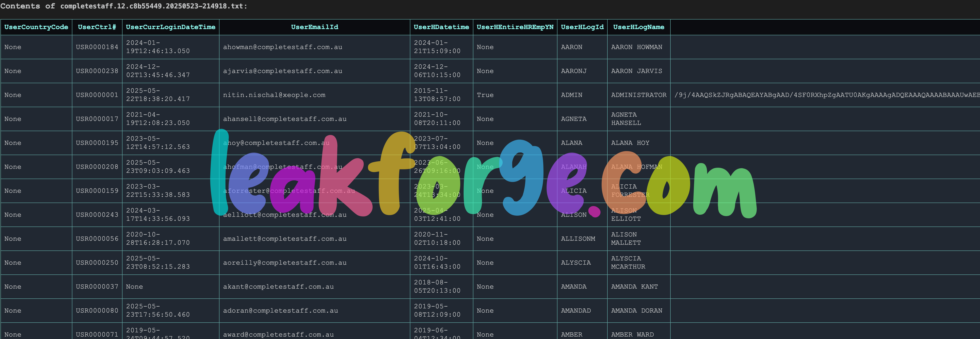Click email ahansell@completestaff.com.au
This screenshot has width=980, height=339.
(285, 119)
